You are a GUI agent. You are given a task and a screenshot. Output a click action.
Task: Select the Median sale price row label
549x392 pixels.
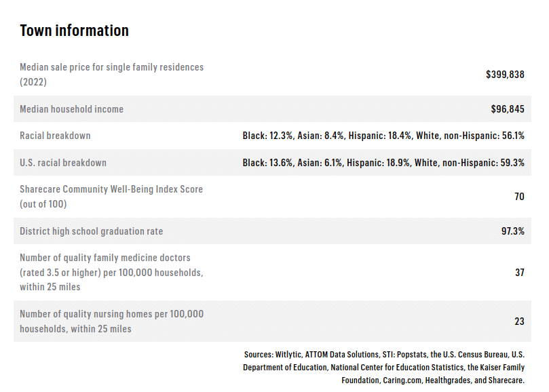[111, 75]
